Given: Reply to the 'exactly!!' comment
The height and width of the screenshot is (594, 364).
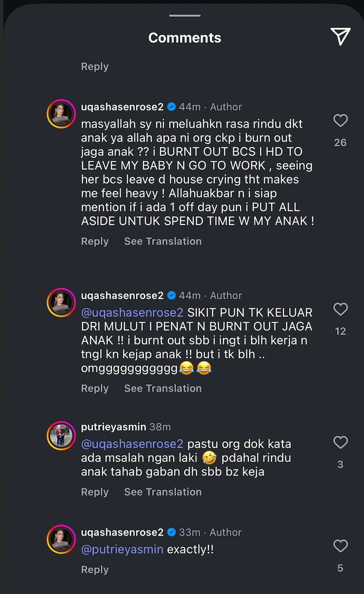Looking at the screenshot, I should [95, 570].
